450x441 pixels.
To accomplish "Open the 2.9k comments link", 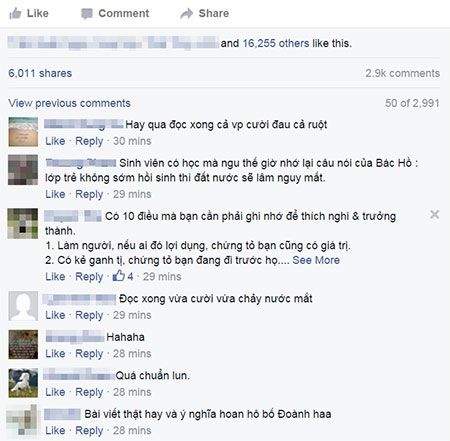I will [402, 73].
